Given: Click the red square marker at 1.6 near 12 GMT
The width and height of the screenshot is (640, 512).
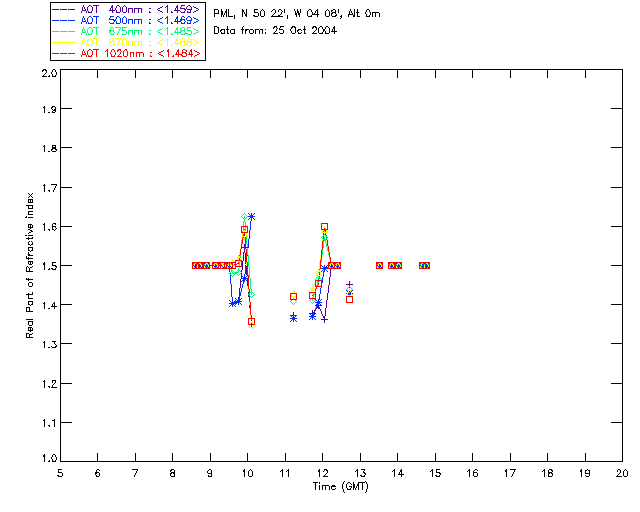Looking at the screenshot, I should tap(324, 227).
